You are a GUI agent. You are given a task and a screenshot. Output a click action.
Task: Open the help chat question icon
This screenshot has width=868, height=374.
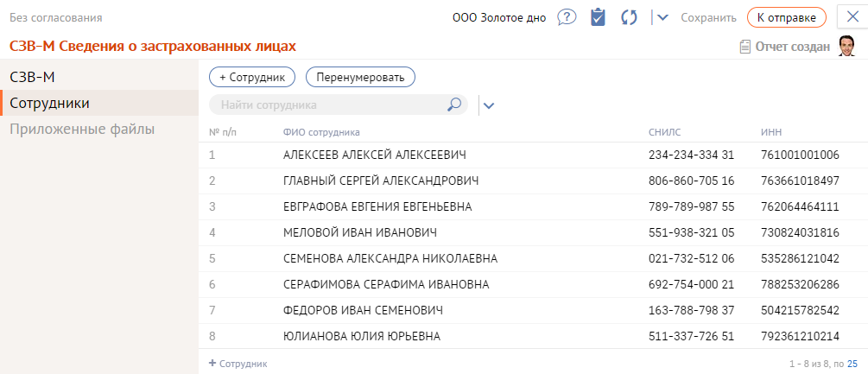(x=567, y=17)
